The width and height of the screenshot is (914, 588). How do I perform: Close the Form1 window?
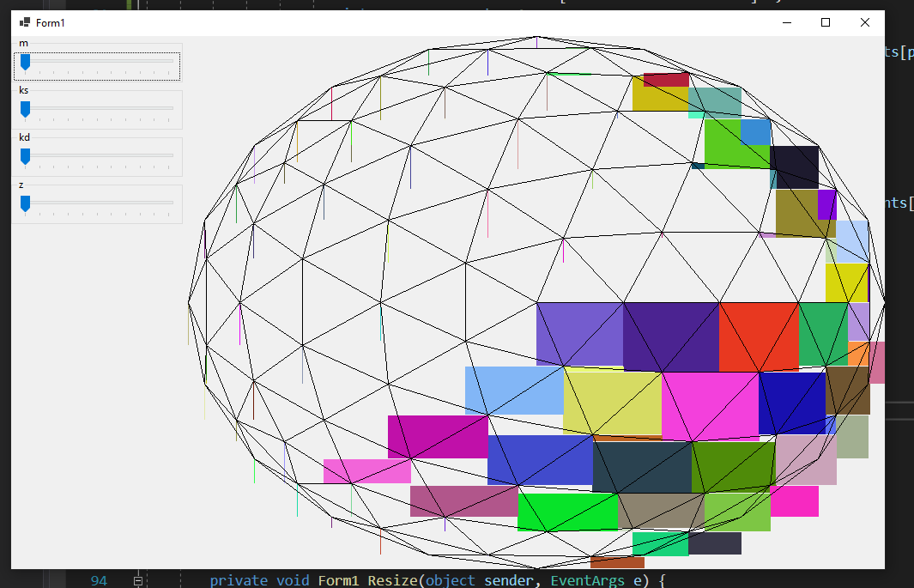tap(864, 22)
